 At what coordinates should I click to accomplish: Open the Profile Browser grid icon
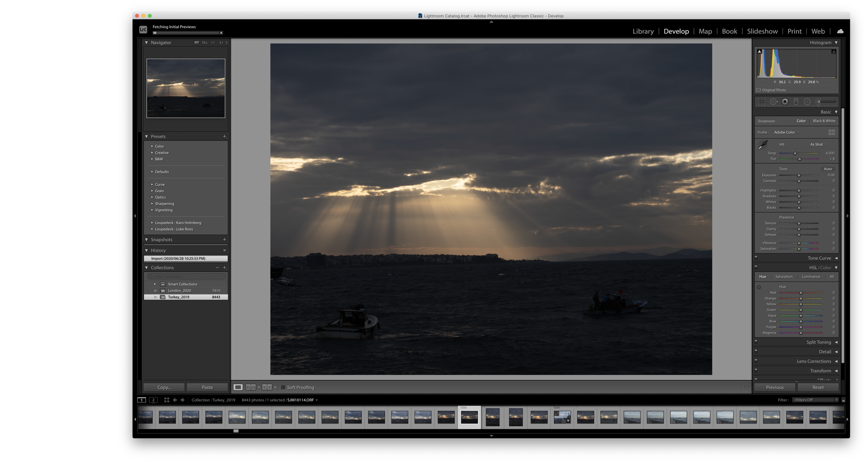point(832,132)
